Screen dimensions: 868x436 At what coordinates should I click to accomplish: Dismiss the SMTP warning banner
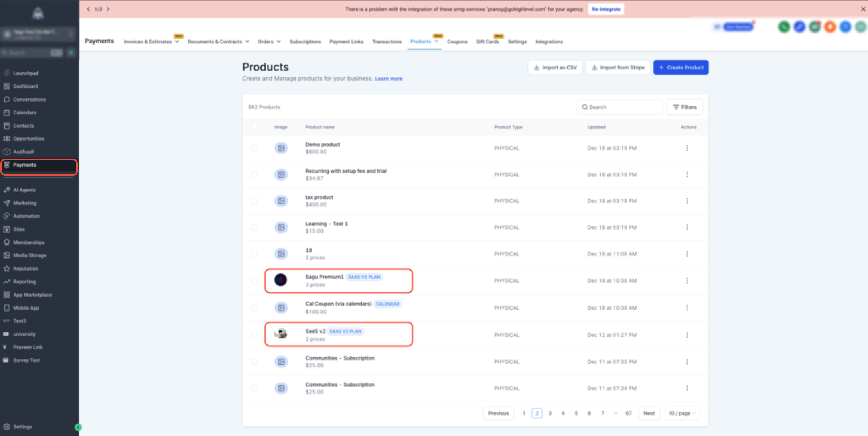(863, 9)
